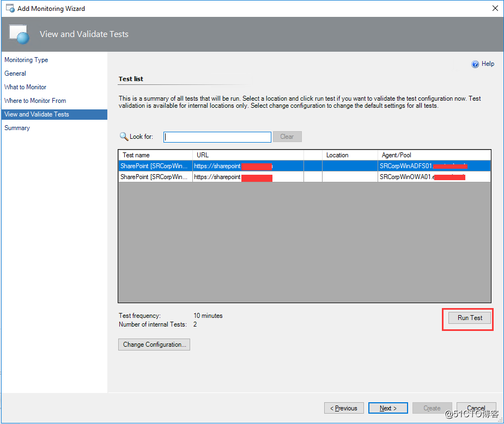Image resolution: width=504 pixels, height=424 pixels.
Task: Proceed with the Next button
Action: click(x=388, y=408)
